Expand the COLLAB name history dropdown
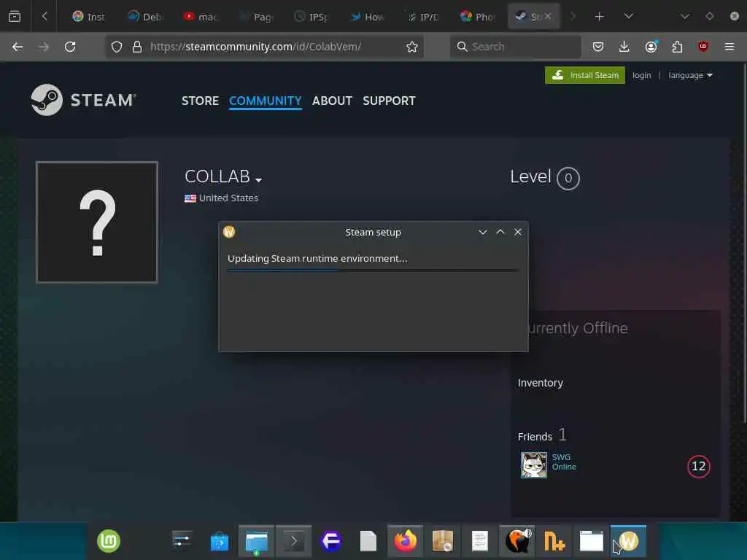Viewport: 747px width, 560px height. tap(259, 180)
